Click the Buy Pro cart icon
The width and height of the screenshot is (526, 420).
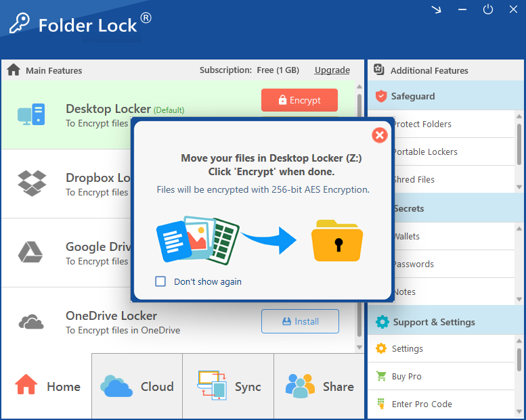coord(381,376)
